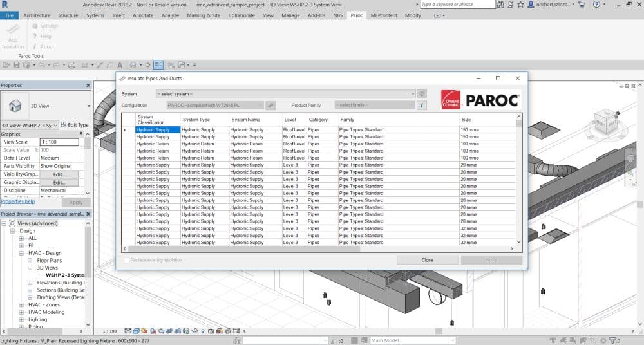Click the Sun Path icon in view control bar

(144, 331)
